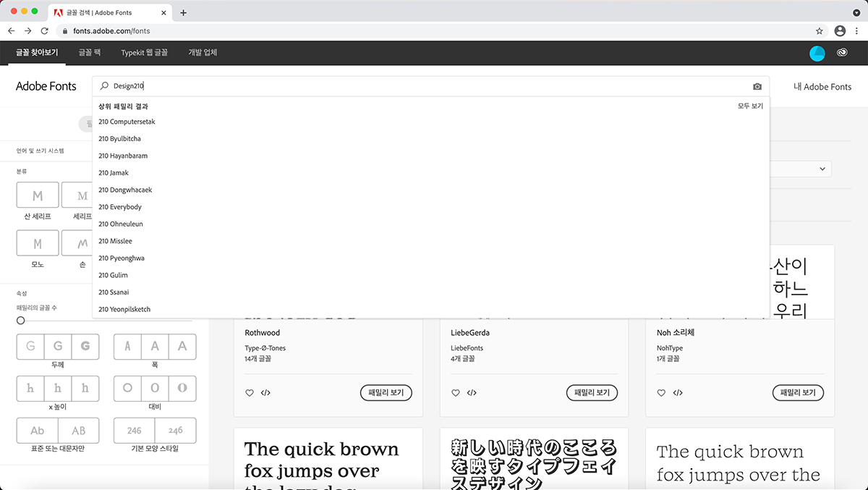868x490 pixels.
Task: Toggle the light weight filter under 두께
Action: click(30, 347)
